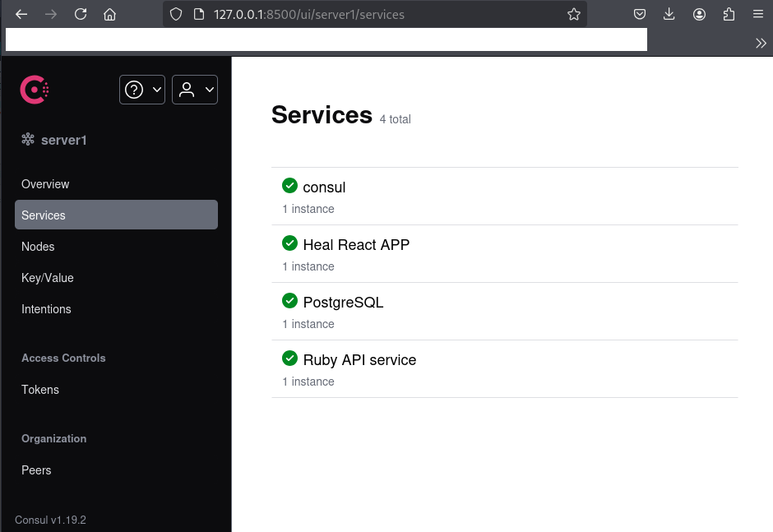773x532 pixels.
Task: Navigate to Intentions
Action: pos(46,309)
